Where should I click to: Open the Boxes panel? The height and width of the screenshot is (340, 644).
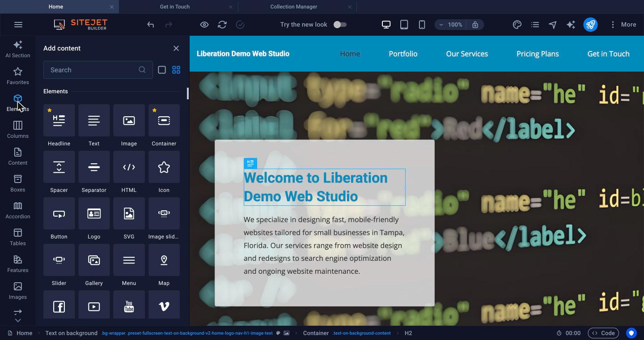pos(18,183)
